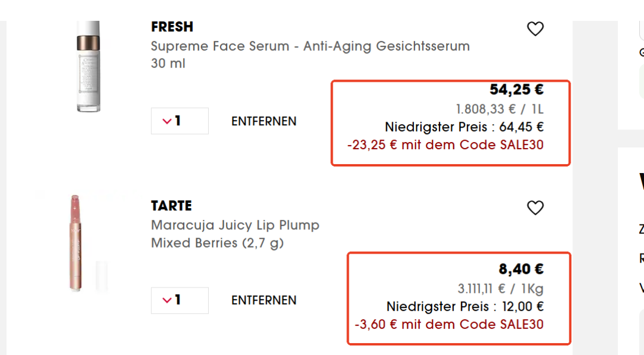
Task: Select the TARTE brand heading
Action: (171, 206)
